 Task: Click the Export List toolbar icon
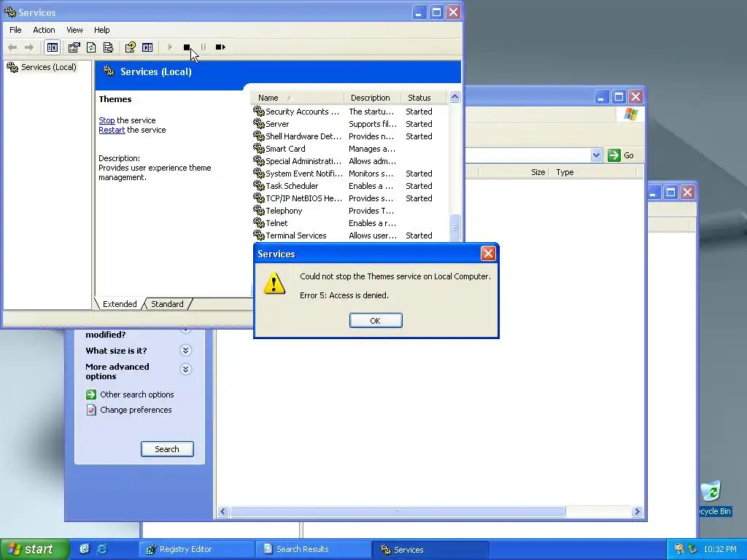(x=108, y=47)
